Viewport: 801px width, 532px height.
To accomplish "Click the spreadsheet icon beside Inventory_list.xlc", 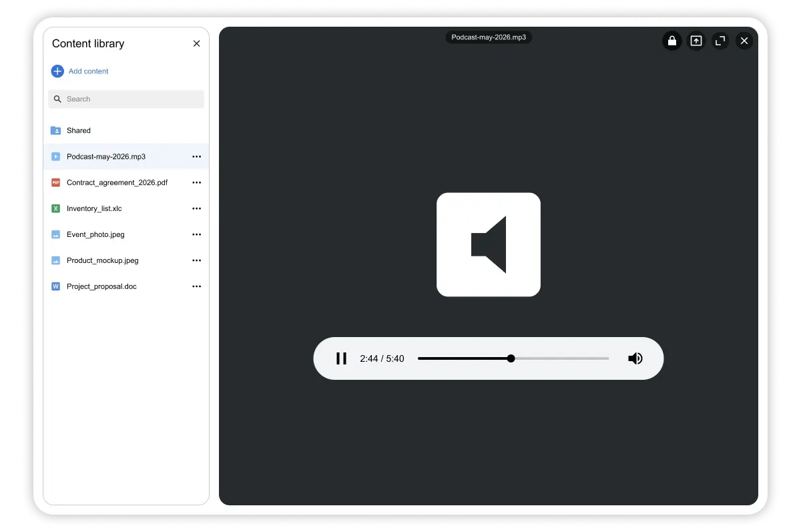I will [x=56, y=208].
